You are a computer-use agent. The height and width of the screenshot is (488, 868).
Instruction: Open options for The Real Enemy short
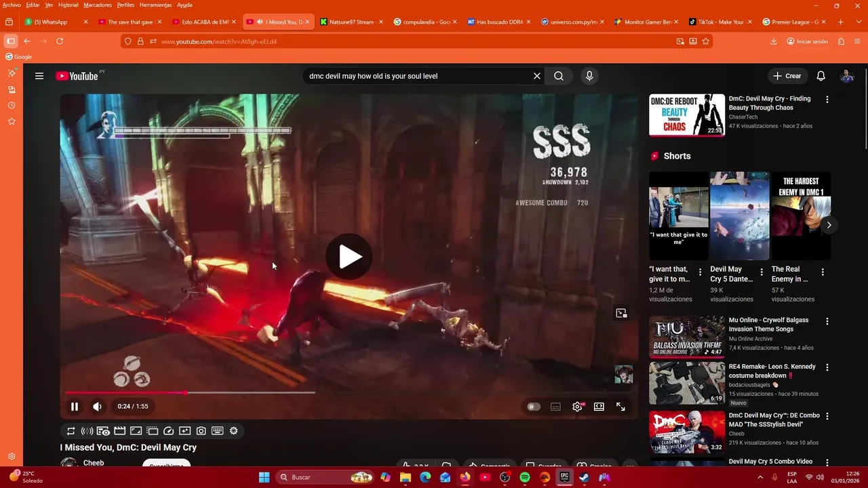point(823,272)
